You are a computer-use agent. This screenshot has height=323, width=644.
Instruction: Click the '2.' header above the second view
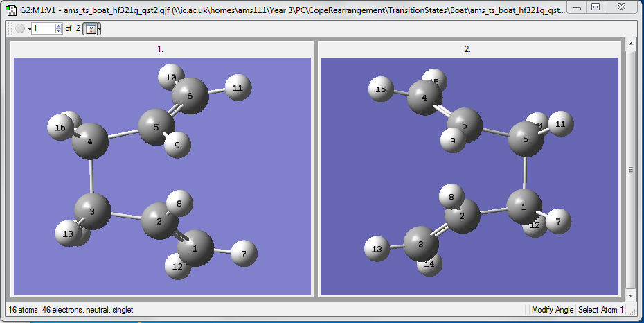pyautogui.click(x=467, y=49)
